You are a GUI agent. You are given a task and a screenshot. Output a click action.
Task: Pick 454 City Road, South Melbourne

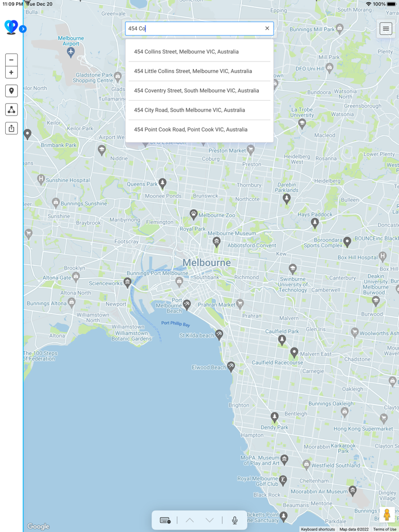pyautogui.click(x=199, y=110)
